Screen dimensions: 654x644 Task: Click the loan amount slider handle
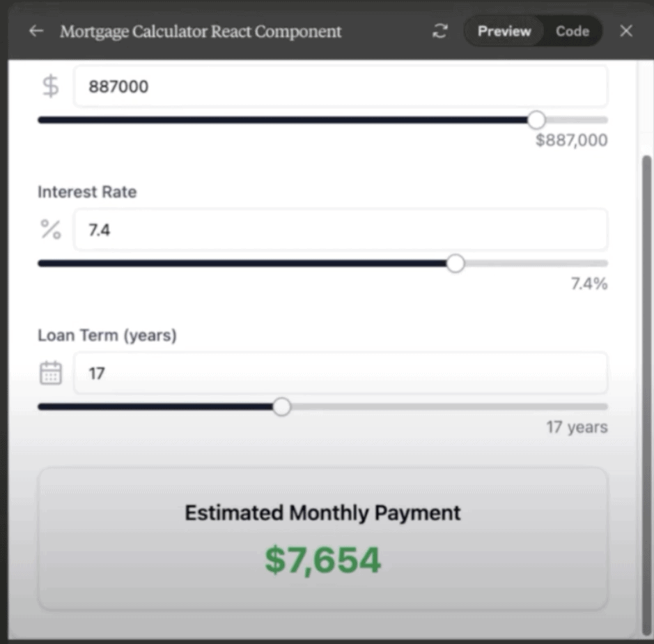pyautogui.click(x=536, y=120)
